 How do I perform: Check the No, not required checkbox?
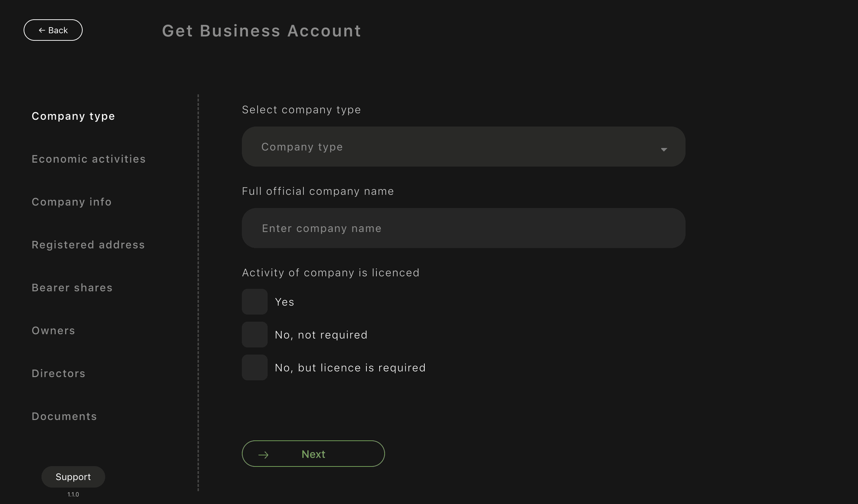[x=254, y=335]
